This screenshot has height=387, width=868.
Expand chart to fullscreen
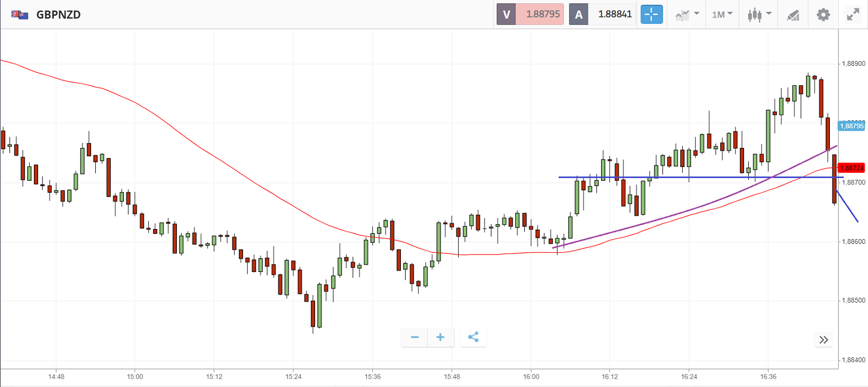point(853,14)
